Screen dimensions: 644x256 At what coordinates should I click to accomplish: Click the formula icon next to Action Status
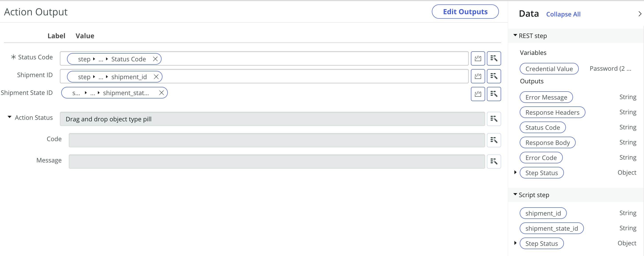coord(493,118)
